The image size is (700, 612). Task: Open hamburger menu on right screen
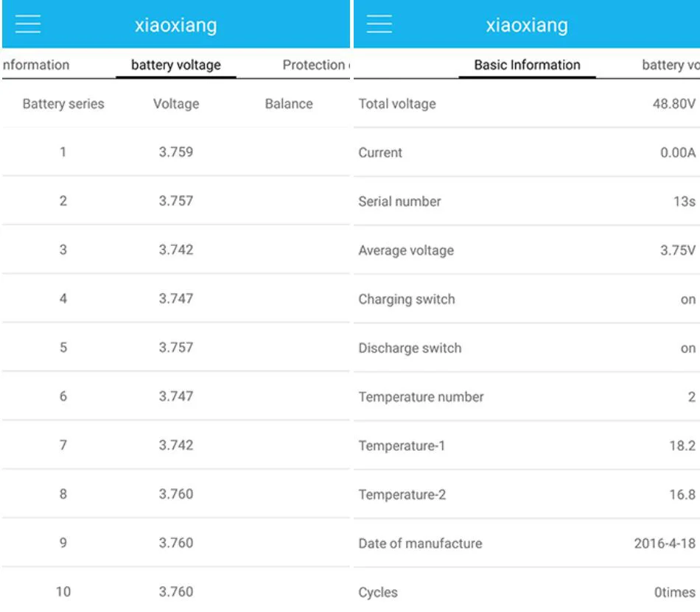click(x=379, y=24)
